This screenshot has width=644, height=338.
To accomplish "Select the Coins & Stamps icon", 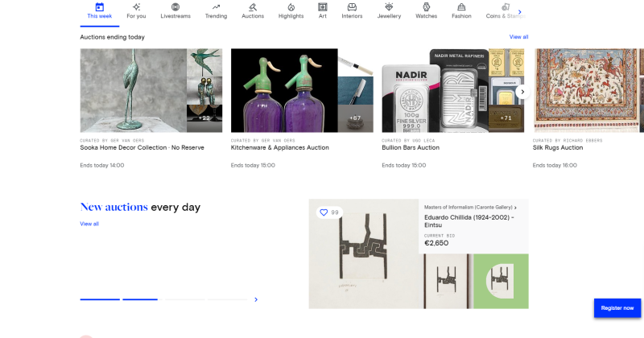I will [x=506, y=7].
